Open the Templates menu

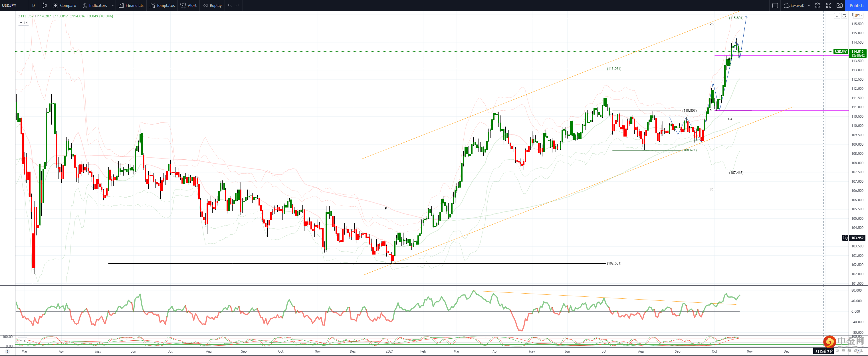click(x=162, y=5)
